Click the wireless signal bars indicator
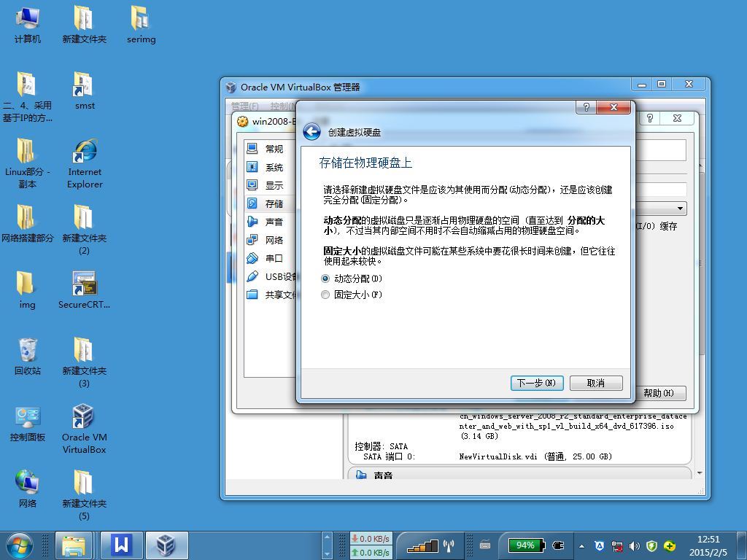Viewport: 747px width, 560px height. 423,545
